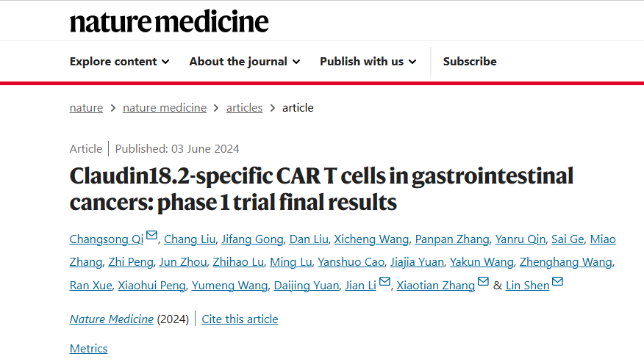Click author Jifang Gong's name

tap(253, 239)
